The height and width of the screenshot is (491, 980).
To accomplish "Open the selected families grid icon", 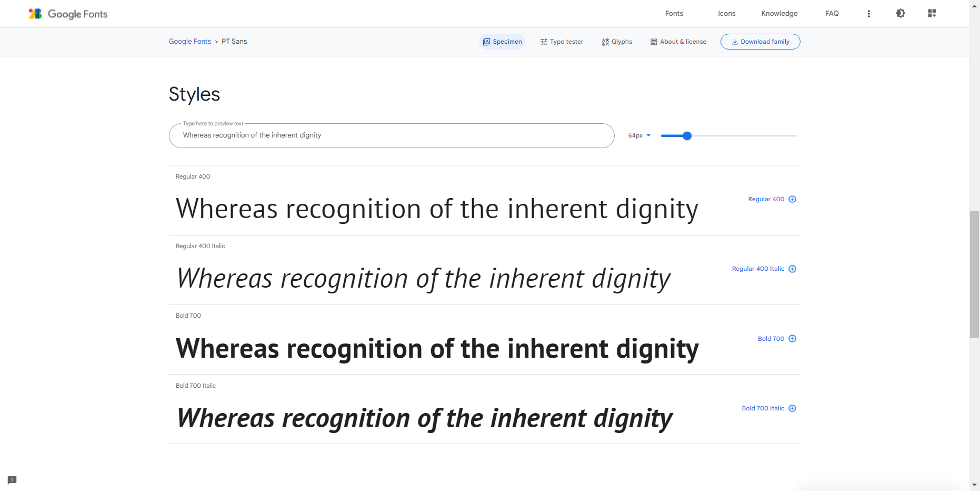I will click(932, 14).
